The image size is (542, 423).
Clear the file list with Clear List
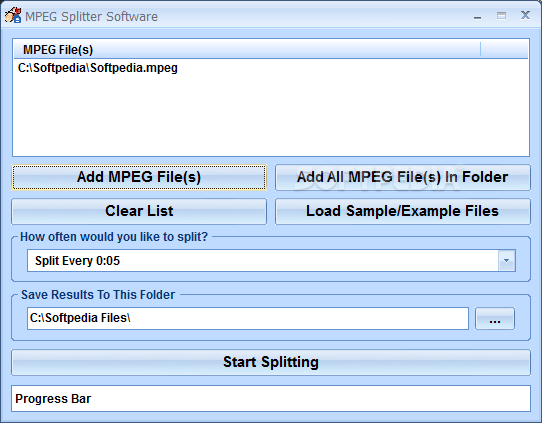[x=139, y=211]
